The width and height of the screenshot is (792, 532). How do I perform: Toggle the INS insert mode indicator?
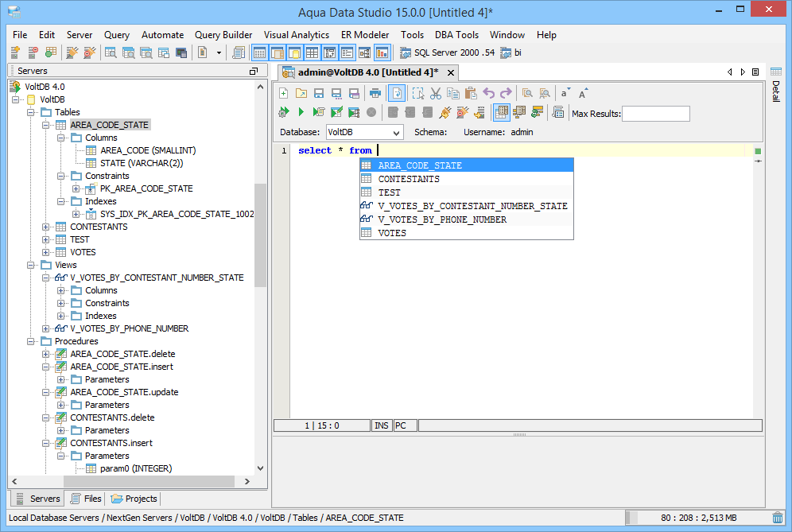tap(382, 425)
